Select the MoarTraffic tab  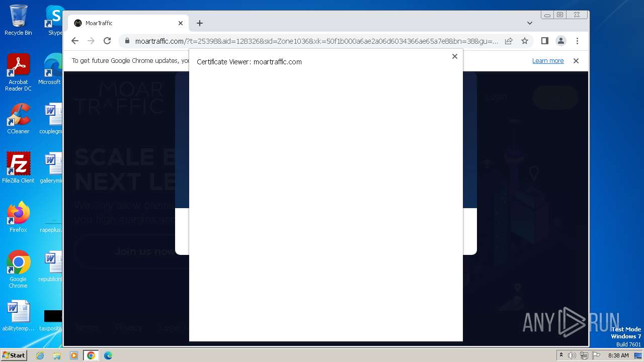[x=128, y=23]
